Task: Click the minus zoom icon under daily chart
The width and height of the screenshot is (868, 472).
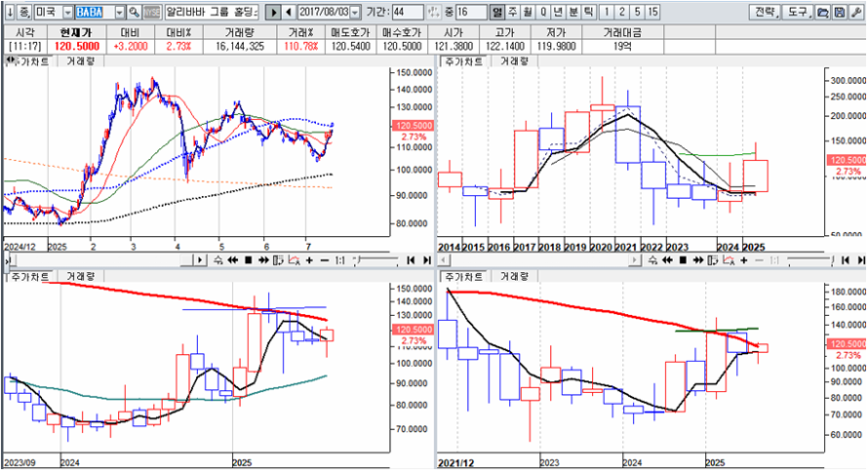Action: (x=325, y=260)
